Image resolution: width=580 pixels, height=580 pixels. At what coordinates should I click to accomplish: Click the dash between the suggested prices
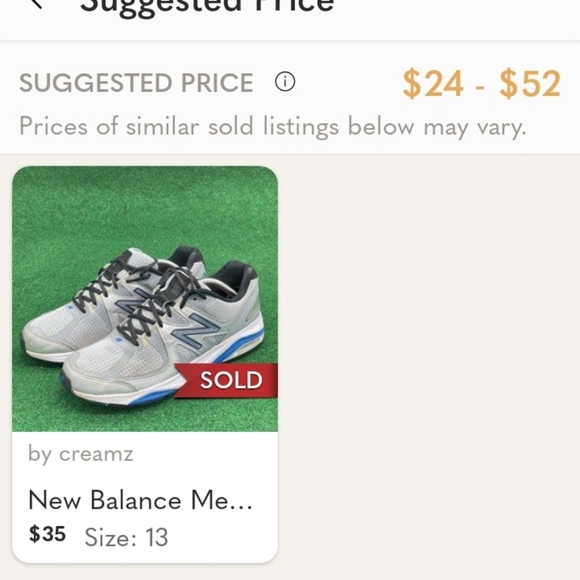click(x=480, y=88)
